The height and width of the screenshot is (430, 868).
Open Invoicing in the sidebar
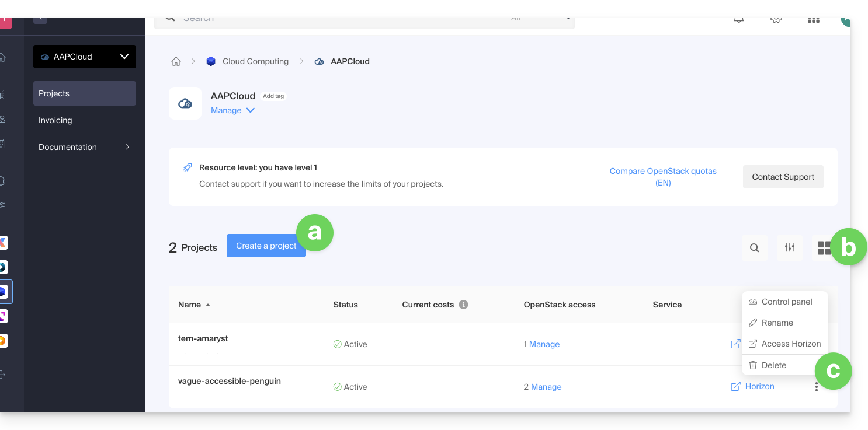[55, 120]
